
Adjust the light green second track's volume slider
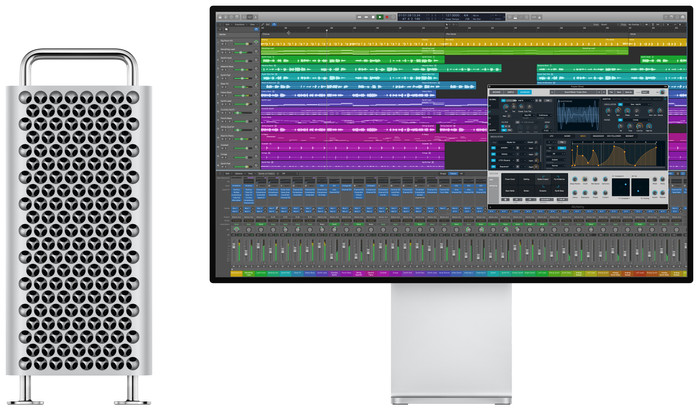click(243, 52)
